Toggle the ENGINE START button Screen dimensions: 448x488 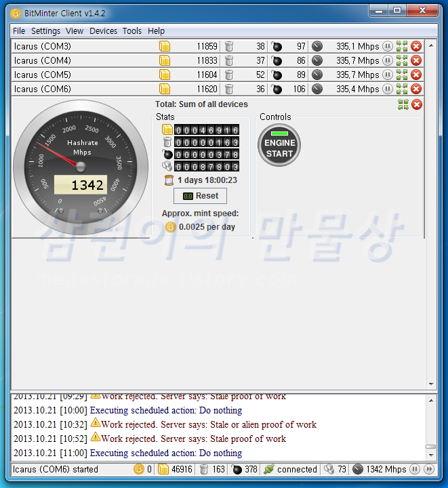(x=279, y=145)
